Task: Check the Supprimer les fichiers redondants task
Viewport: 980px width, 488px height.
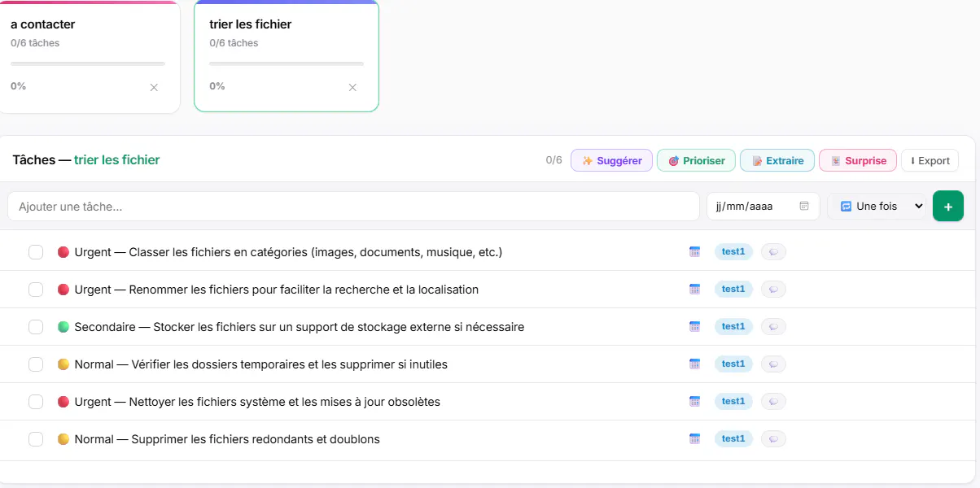Action: click(x=36, y=439)
